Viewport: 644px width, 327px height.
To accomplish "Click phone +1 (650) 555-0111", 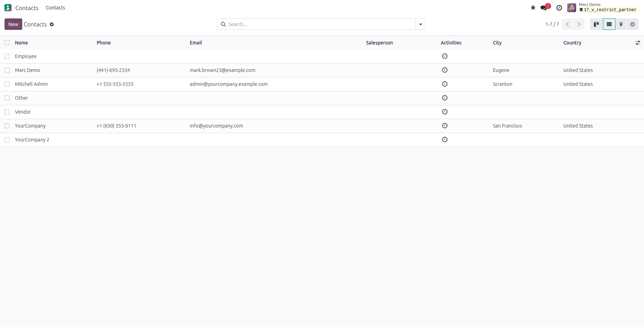I will click(116, 126).
